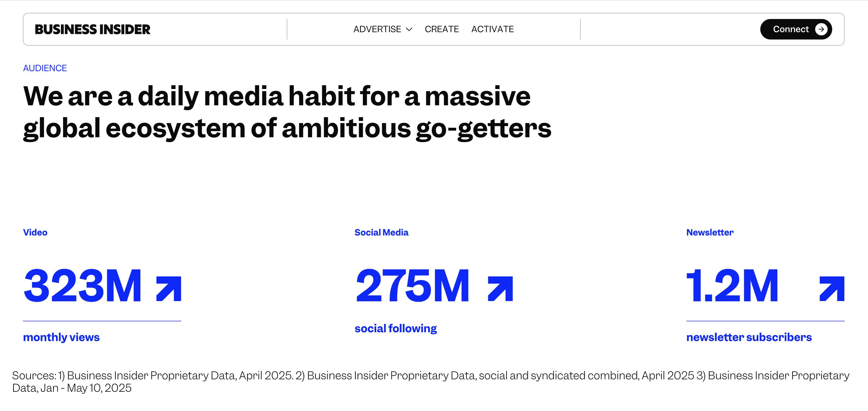Select the 275M social statistic
This screenshot has height=411, width=868.
tap(412, 286)
